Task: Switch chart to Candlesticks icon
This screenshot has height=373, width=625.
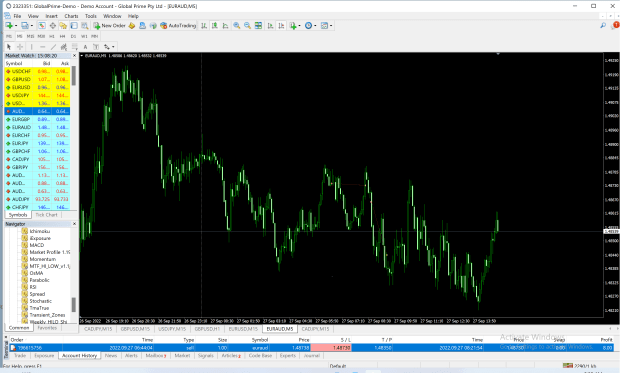Action: coord(215,26)
